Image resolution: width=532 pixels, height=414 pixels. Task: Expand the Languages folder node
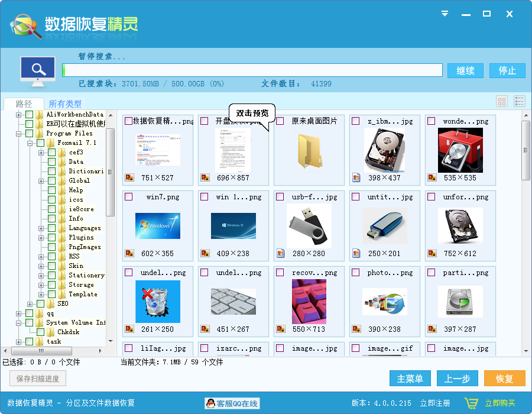click(x=41, y=228)
